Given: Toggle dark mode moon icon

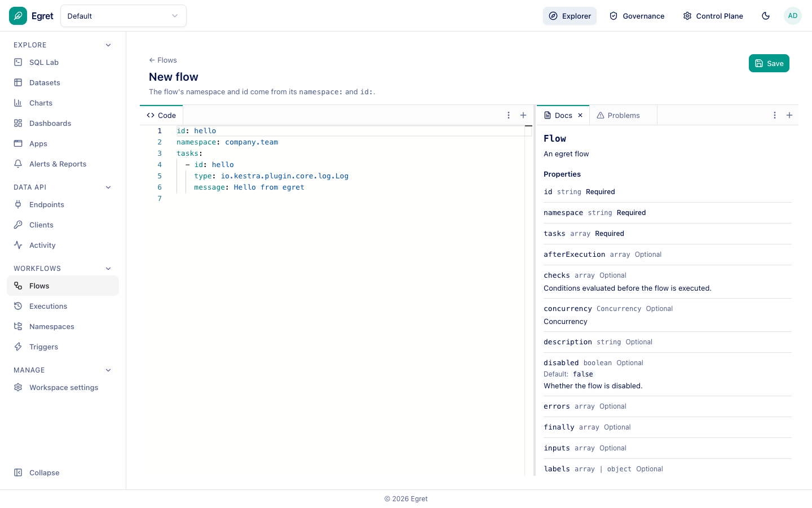Looking at the screenshot, I should click(x=766, y=16).
